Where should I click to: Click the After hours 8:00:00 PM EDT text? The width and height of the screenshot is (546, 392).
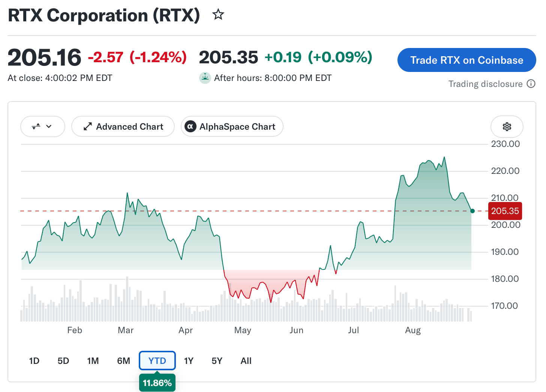point(273,78)
